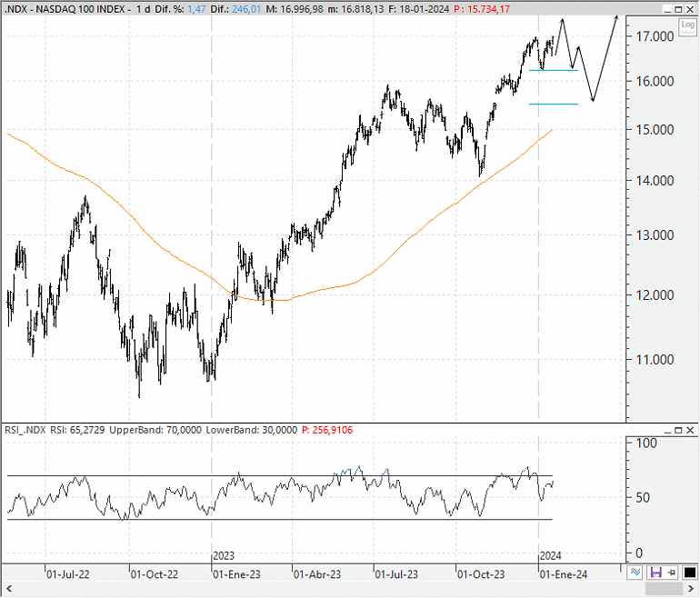
Task: Click the scroll right arrow at bottom
Action: pos(692,589)
